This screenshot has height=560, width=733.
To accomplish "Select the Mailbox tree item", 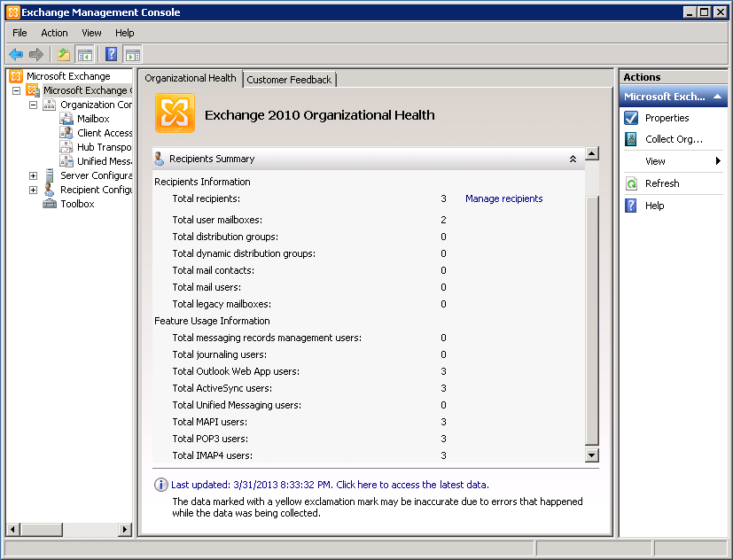I will [93, 119].
